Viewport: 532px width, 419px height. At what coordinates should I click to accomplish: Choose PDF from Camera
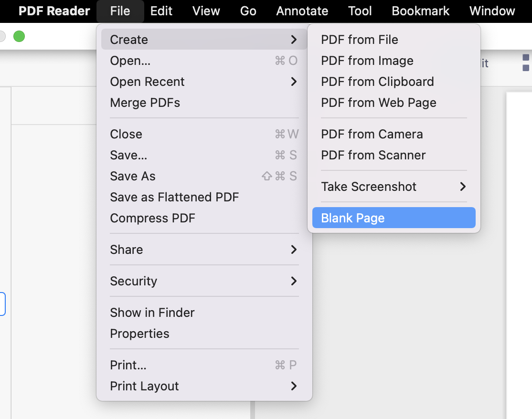pos(372,134)
